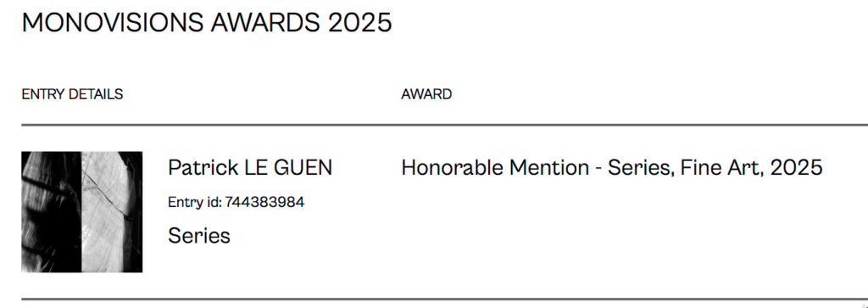
Task: Open the black-and-white entry thumbnail
Action: (82, 212)
